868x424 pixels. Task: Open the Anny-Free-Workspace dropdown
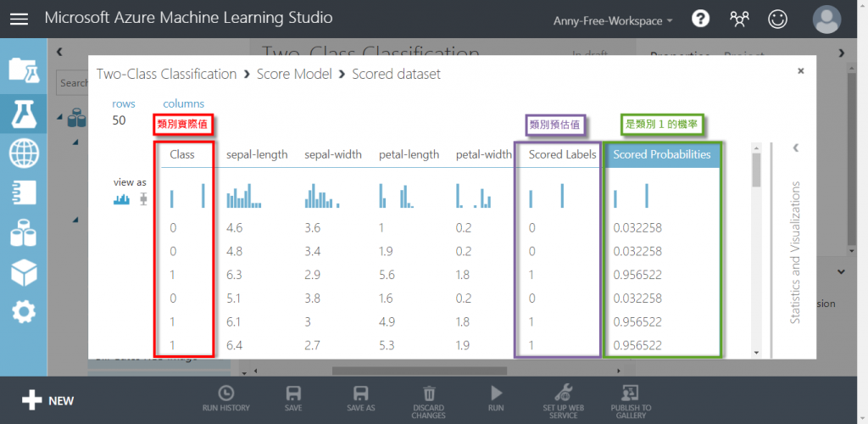613,21
